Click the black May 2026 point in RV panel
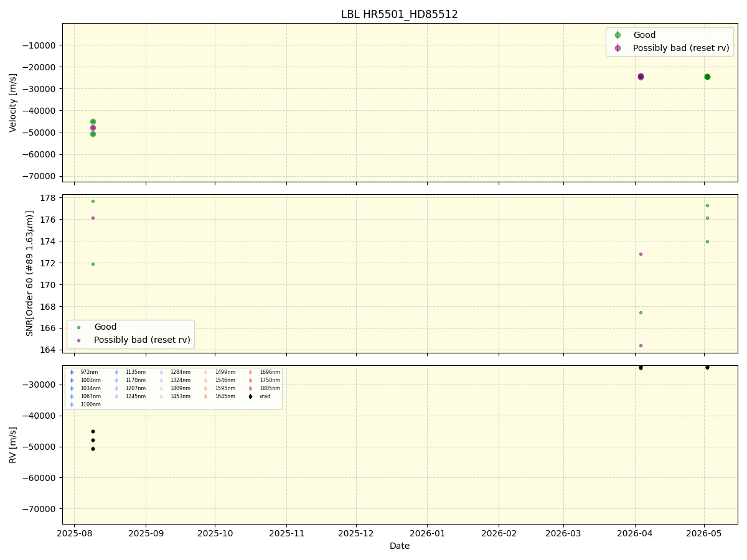This screenshot has height=560, width=747. 707,367
